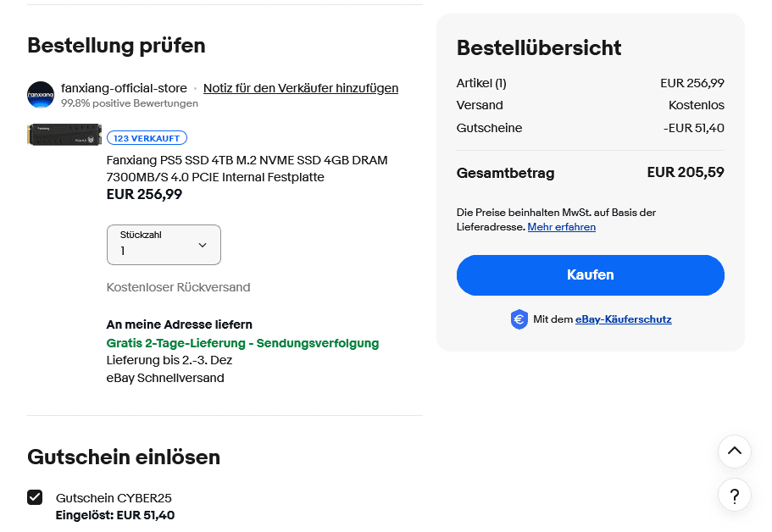Open the eBay-Käuferschutz link
The image size is (772, 532).
pyautogui.click(x=623, y=319)
